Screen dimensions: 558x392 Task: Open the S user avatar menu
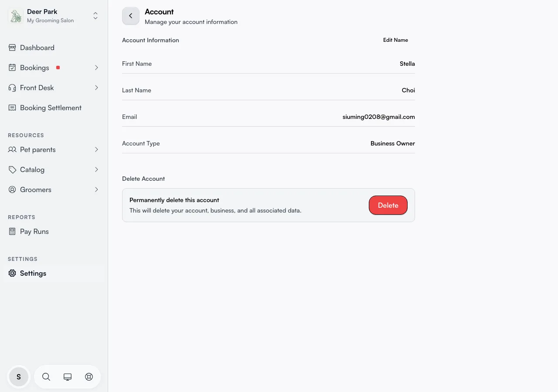point(19,377)
